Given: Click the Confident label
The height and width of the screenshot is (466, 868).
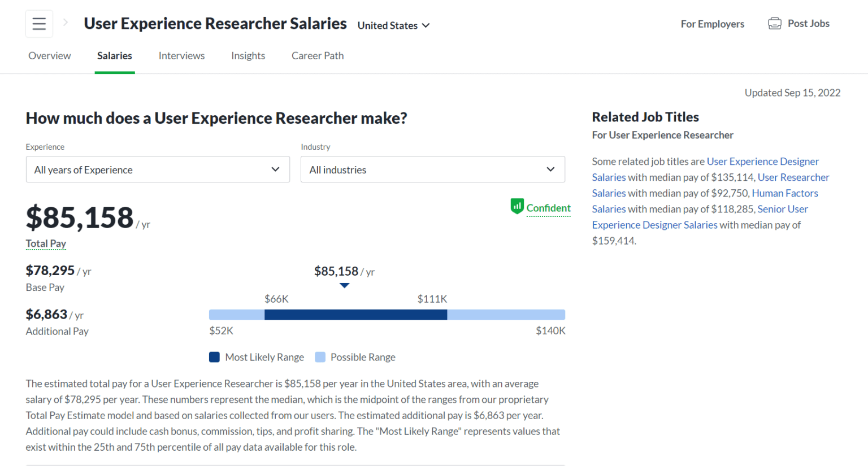Looking at the screenshot, I should coord(549,208).
